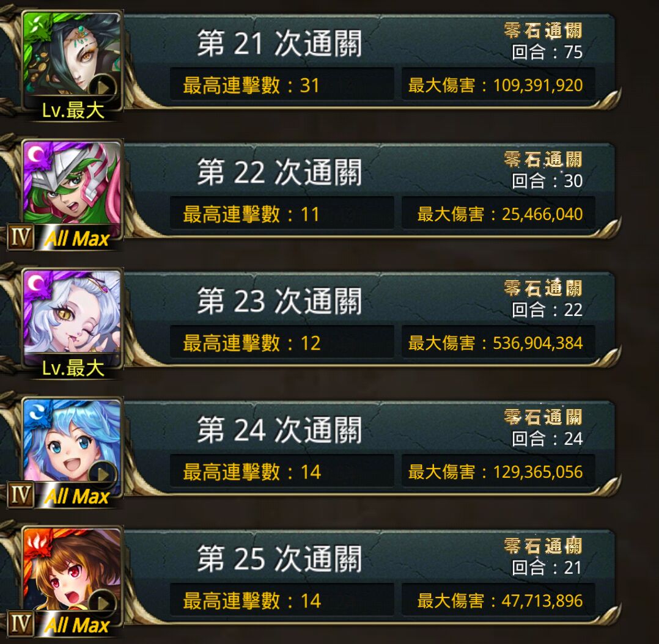This screenshot has width=659, height=644.
Task: Tap the play icon on blue-haired portrait
Action: point(103,474)
